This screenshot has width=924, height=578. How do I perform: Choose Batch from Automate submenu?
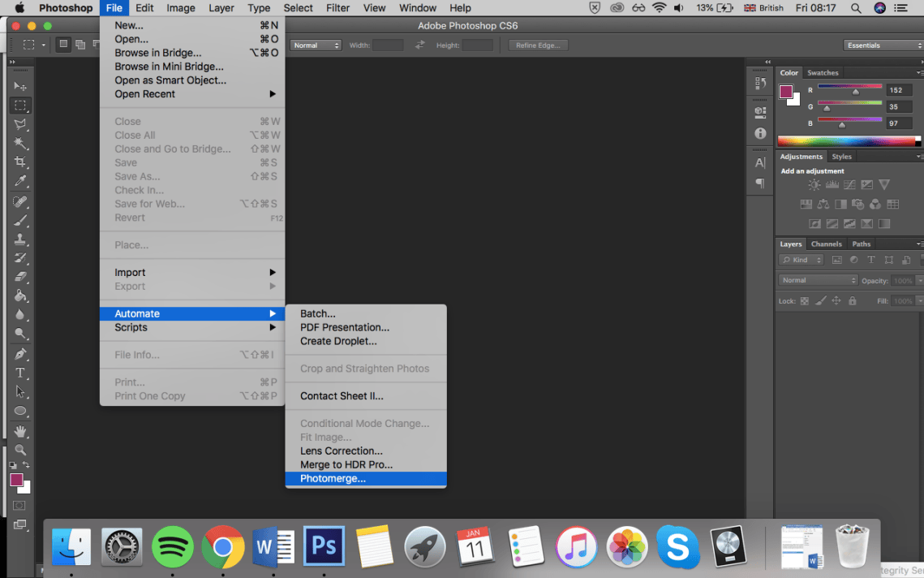click(x=366, y=314)
